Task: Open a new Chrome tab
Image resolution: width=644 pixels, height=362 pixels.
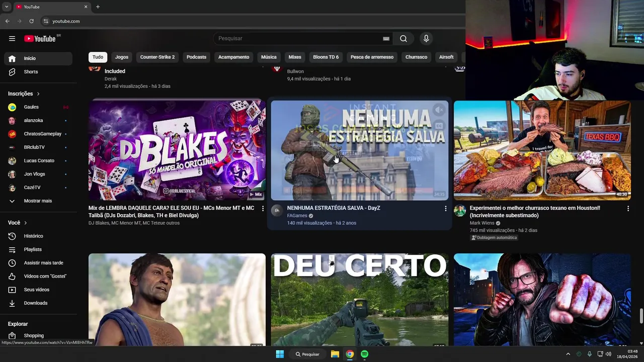Action: tap(98, 7)
